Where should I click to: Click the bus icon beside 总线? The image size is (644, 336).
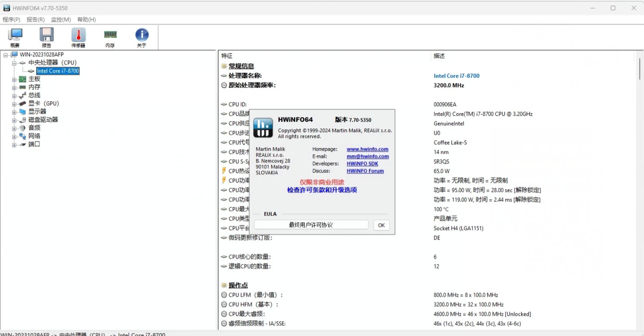click(x=23, y=96)
